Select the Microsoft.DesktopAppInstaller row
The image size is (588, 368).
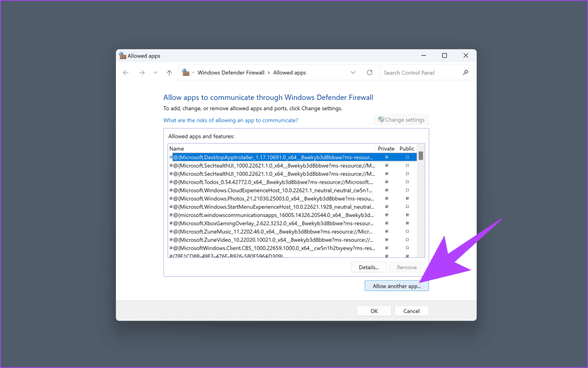[292, 157]
